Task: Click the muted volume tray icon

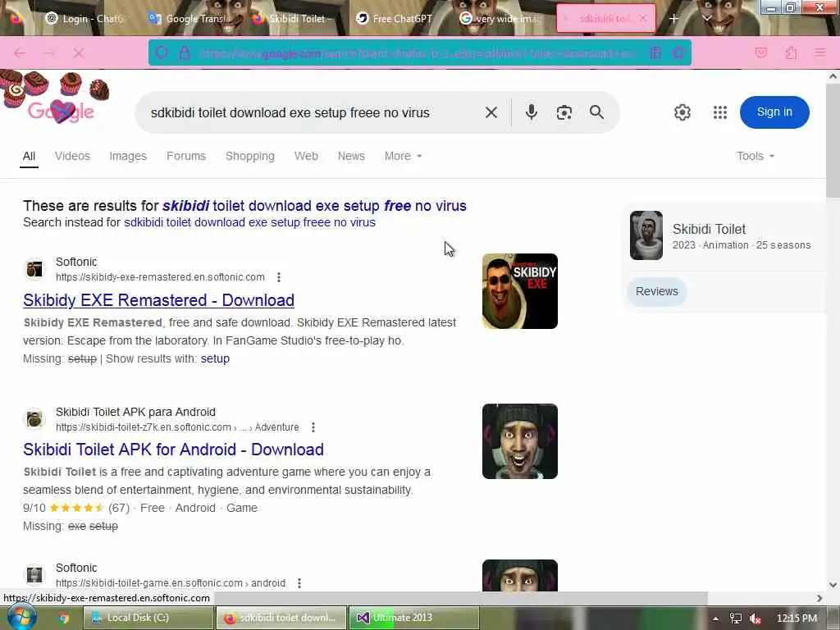Action: point(756,619)
